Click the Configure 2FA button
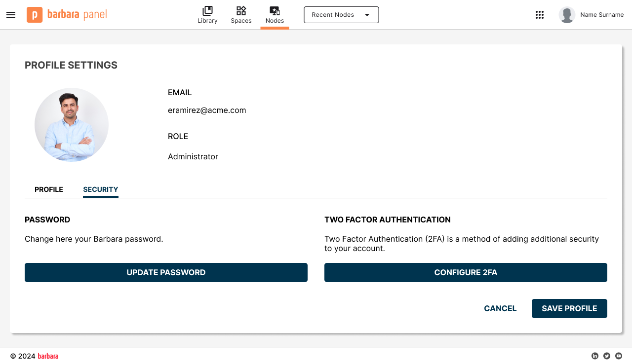Image resolution: width=632 pixels, height=364 pixels. (x=466, y=272)
